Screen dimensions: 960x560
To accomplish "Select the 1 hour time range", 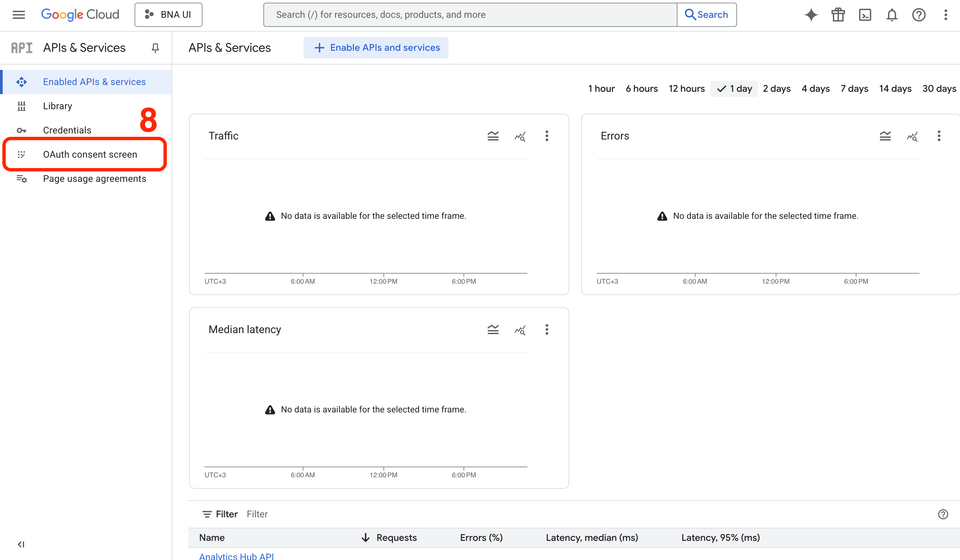I will 601,89.
